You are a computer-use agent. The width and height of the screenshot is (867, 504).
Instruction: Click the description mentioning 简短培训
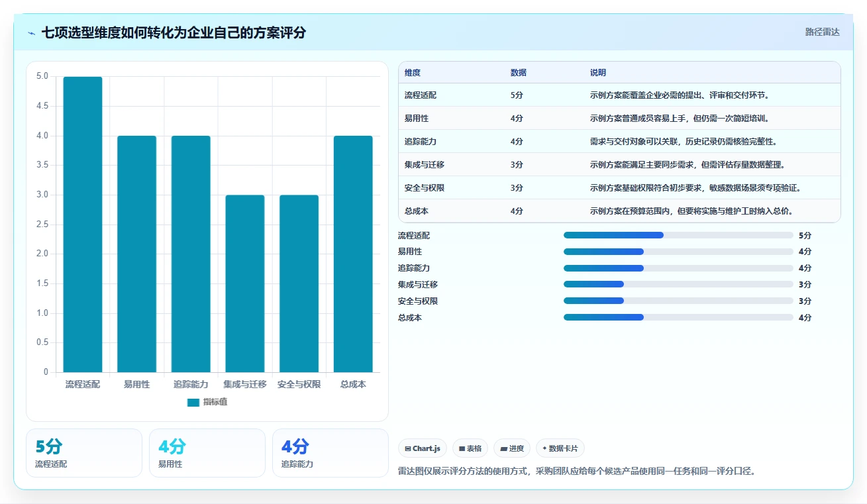coord(680,119)
